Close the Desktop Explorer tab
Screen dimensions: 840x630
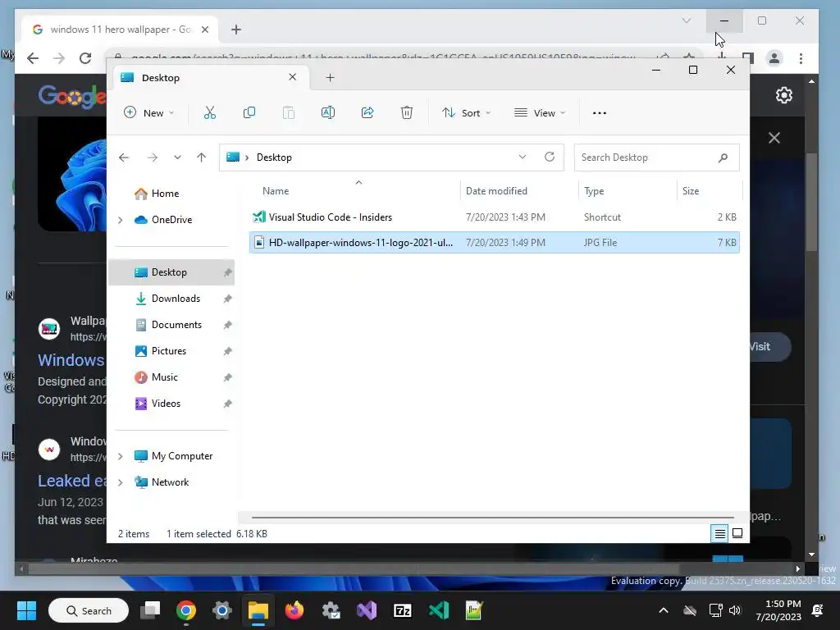tap(293, 77)
